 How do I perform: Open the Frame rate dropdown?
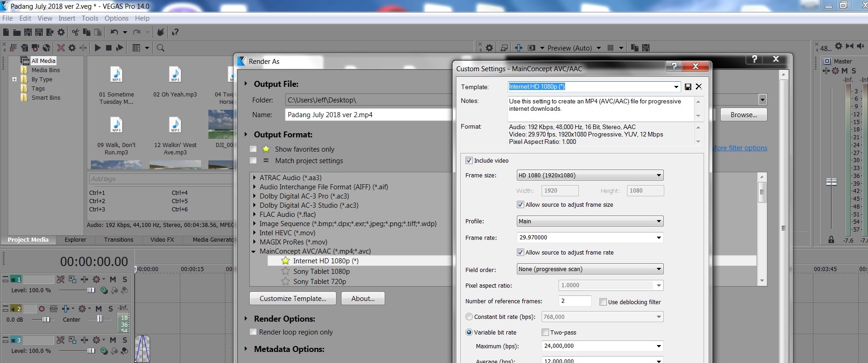[659, 238]
